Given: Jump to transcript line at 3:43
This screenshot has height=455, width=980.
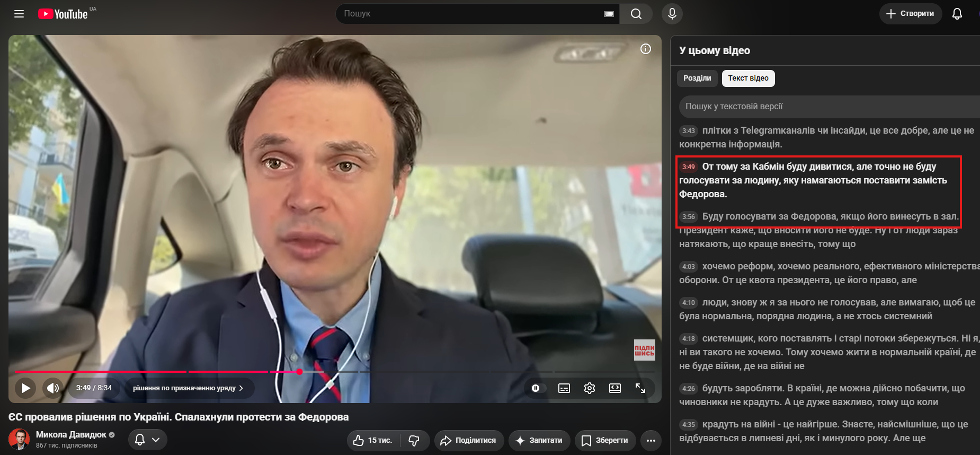Looking at the screenshot, I should [827, 137].
